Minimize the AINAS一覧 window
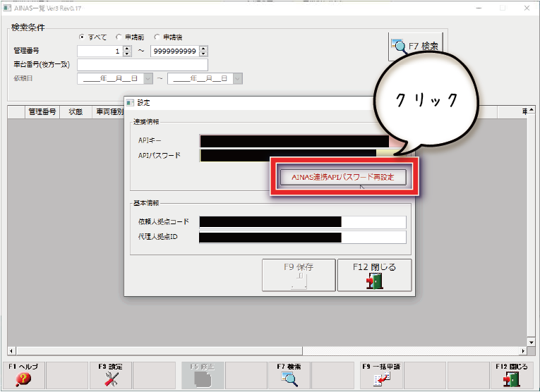Image resolution: width=540 pixels, height=392 pixels. tap(479, 8)
